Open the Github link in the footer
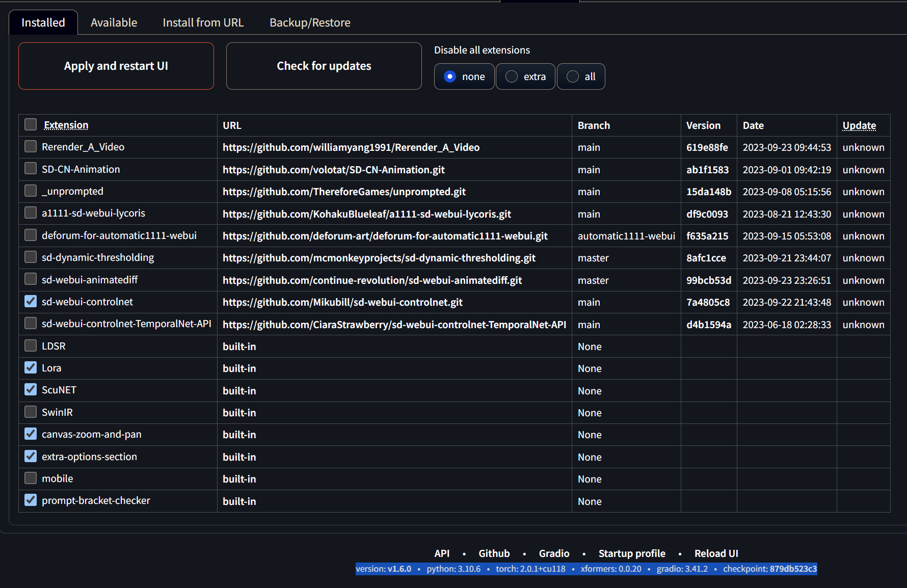The image size is (907, 588). [493, 553]
